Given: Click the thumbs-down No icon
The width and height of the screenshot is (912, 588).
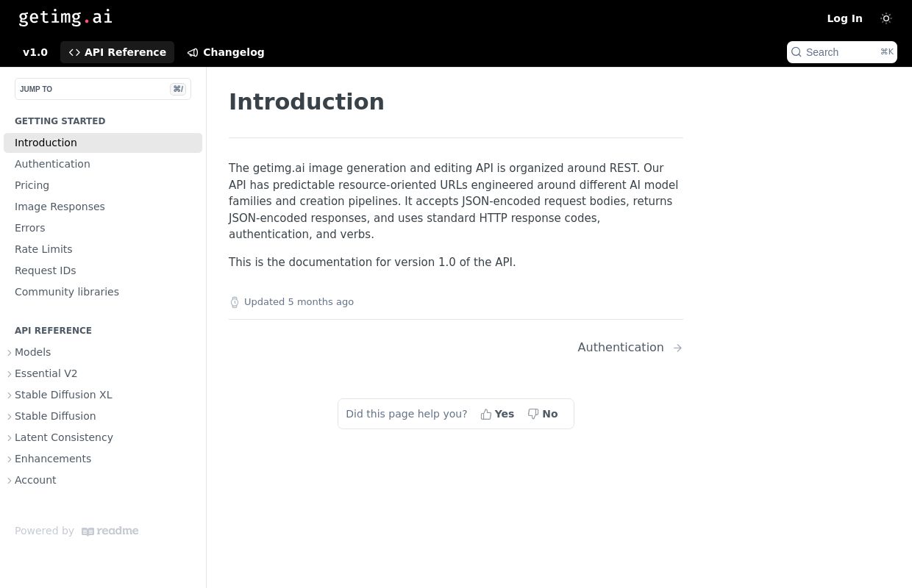Looking at the screenshot, I should (x=533, y=415).
